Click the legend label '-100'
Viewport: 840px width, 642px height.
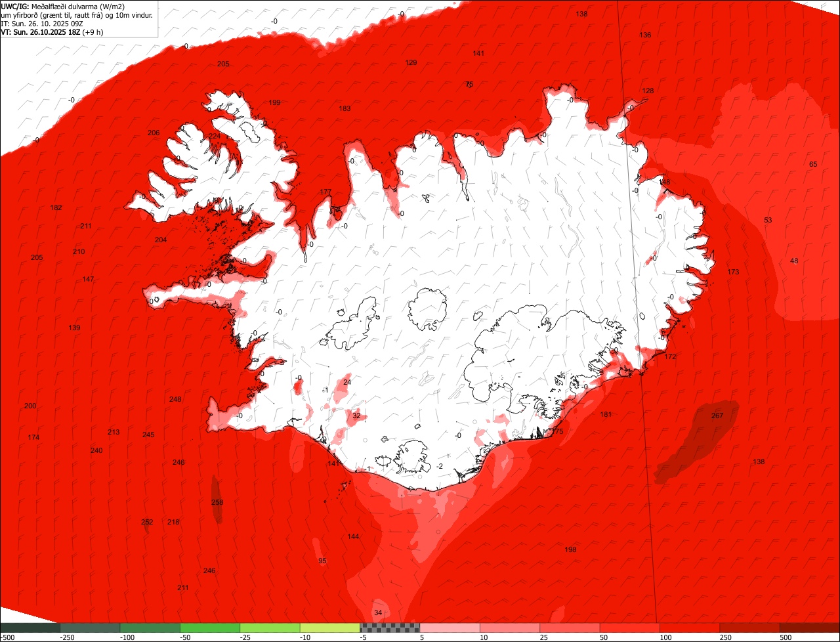(x=126, y=637)
